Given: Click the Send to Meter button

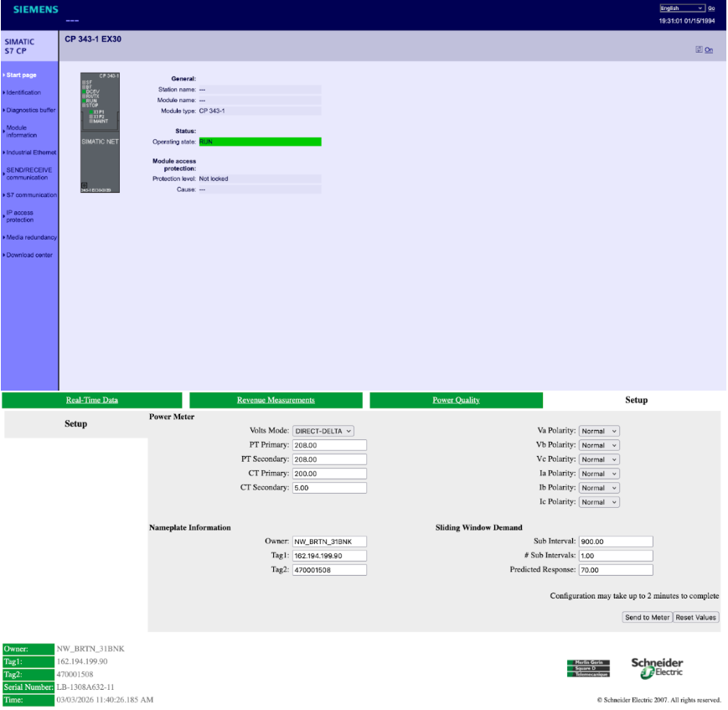Looking at the screenshot, I should point(647,617).
